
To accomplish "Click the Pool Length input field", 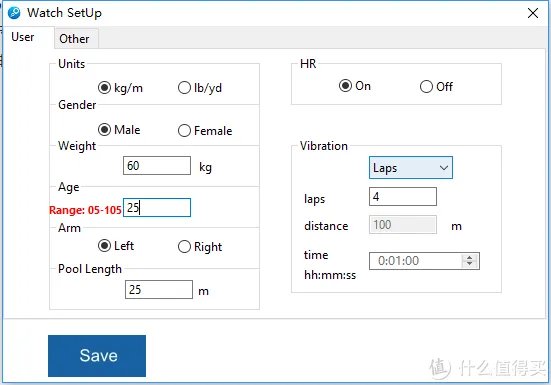I will point(159,289).
